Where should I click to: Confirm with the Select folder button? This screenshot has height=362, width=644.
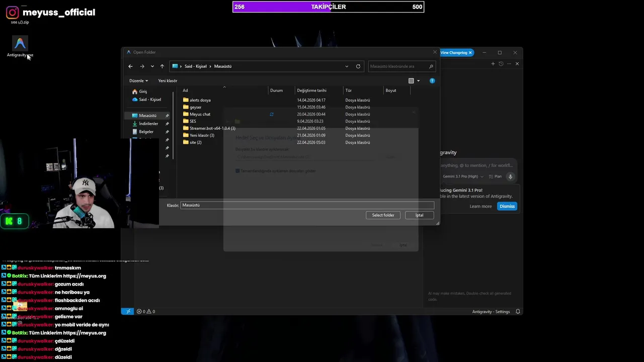(x=383, y=215)
